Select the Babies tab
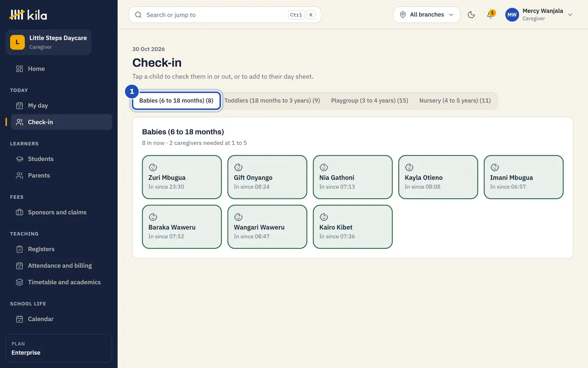588x368 pixels. [176, 100]
